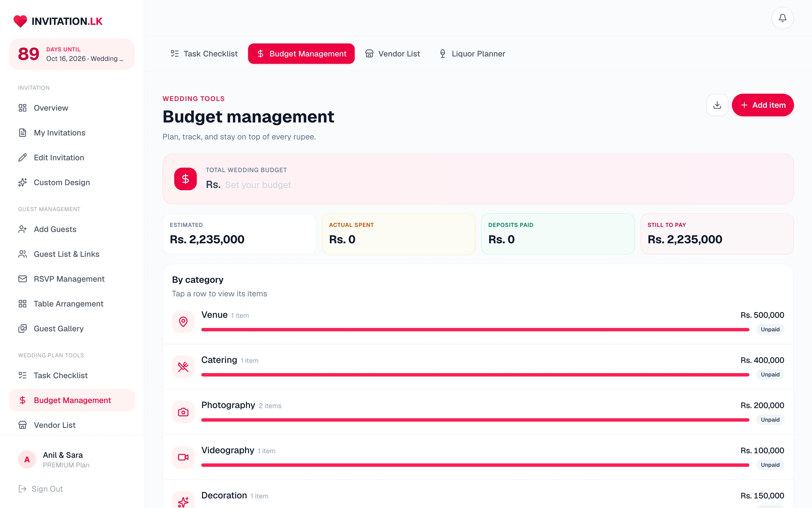
Task: Click the Catering progress bar
Action: pyautogui.click(x=475, y=375)
